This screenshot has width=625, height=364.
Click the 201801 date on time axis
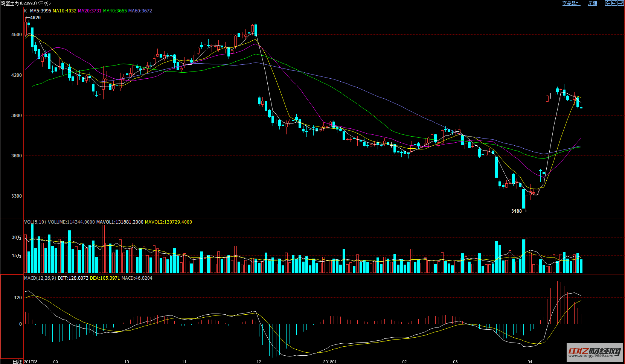[330, 362]
